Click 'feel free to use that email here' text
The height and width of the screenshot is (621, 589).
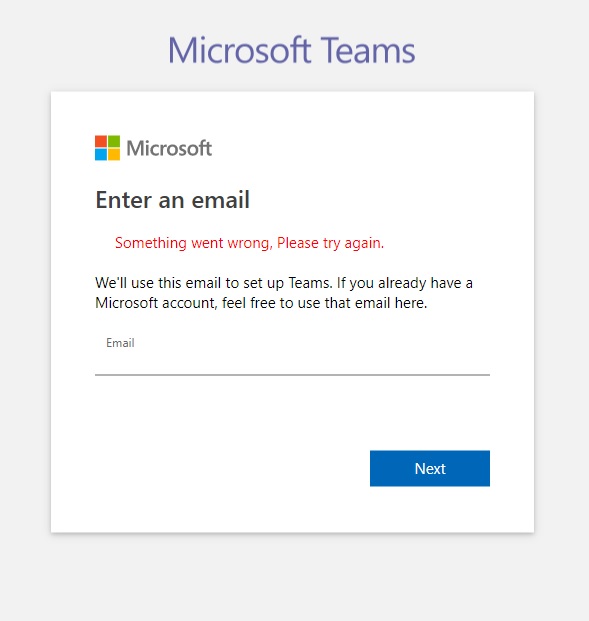click(324, 303)
